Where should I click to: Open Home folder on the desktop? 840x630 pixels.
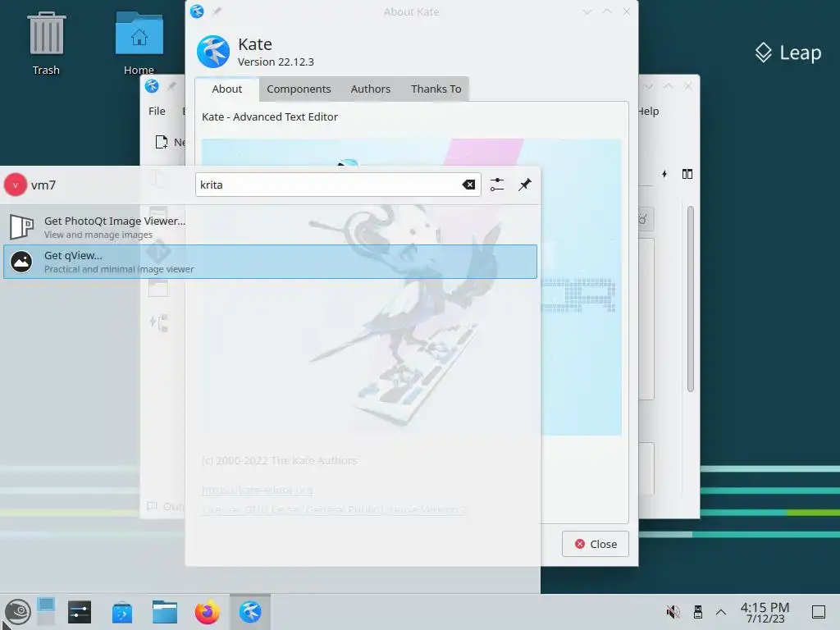pos(139,44)
